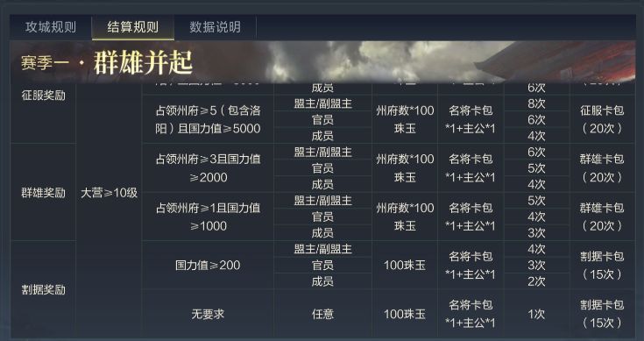
Task: Select the 结算规则 tab
Action: pos(132,27)
